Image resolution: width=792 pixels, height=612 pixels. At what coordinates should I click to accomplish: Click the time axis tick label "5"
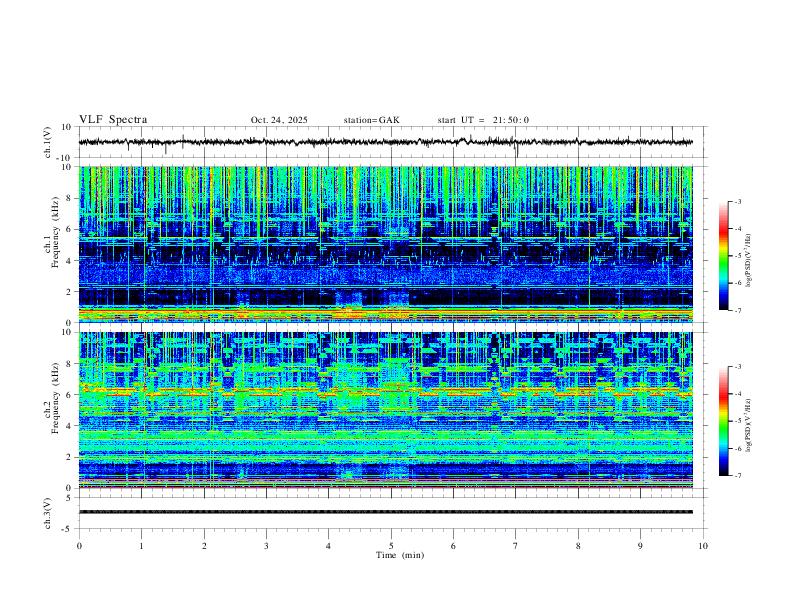pos(391,546)
